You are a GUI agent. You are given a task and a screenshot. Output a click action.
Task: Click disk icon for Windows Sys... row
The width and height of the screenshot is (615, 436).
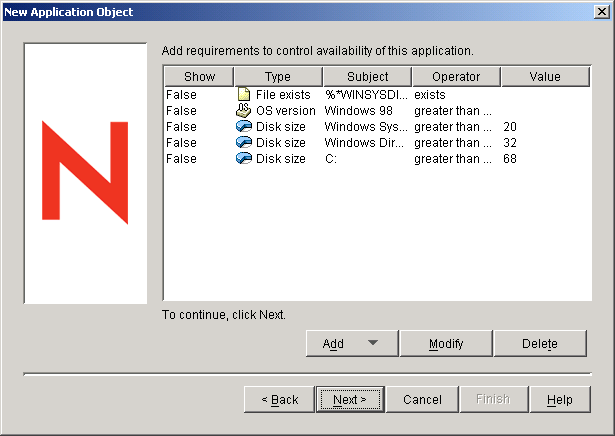pos(244,127)
